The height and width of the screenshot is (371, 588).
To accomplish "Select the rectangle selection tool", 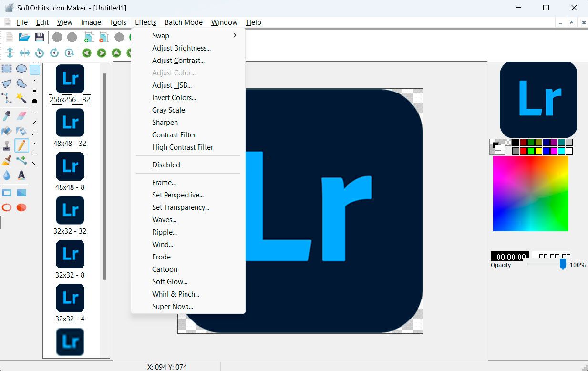I will tap(7, 69).
